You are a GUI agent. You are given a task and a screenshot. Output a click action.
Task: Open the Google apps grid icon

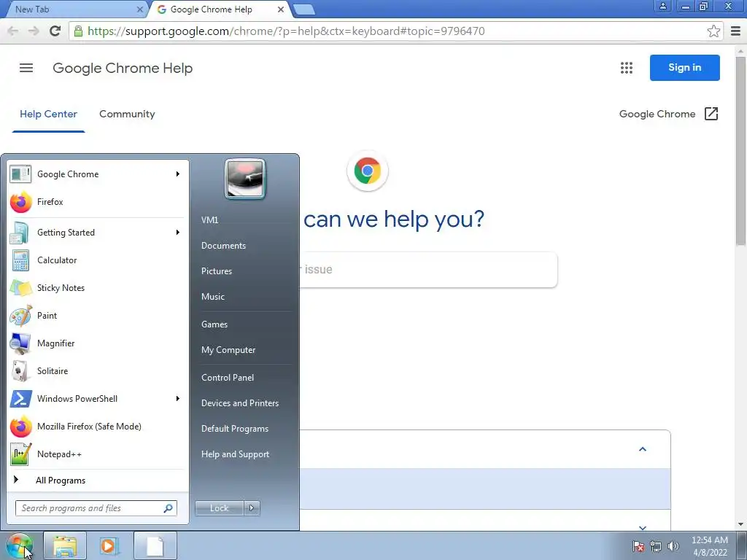point(627,68)
